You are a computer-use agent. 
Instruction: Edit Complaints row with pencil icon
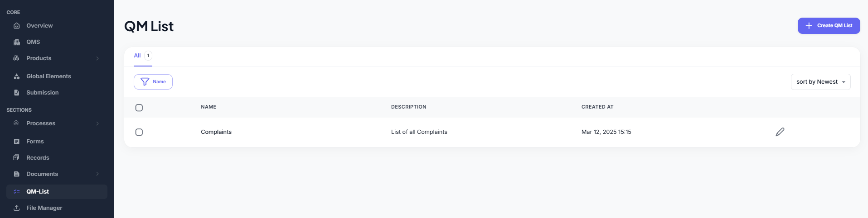[780, 132]
